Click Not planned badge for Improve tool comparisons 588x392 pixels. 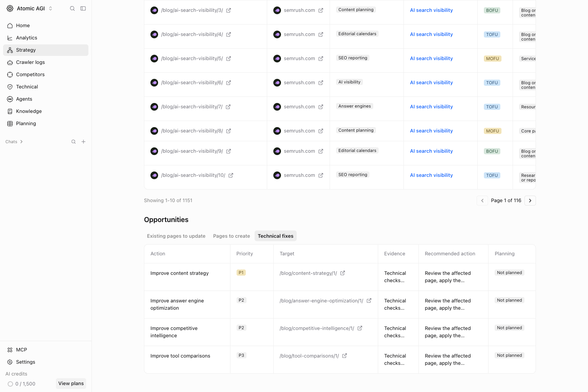click(510, 355)
